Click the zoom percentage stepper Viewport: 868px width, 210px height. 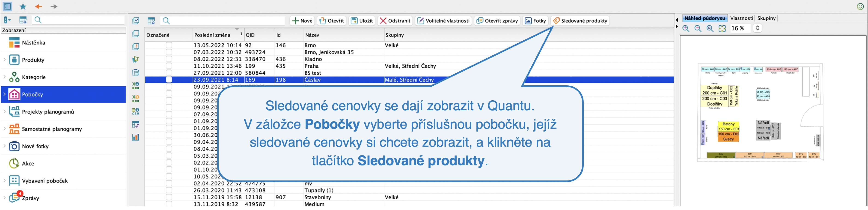point(758,28)
